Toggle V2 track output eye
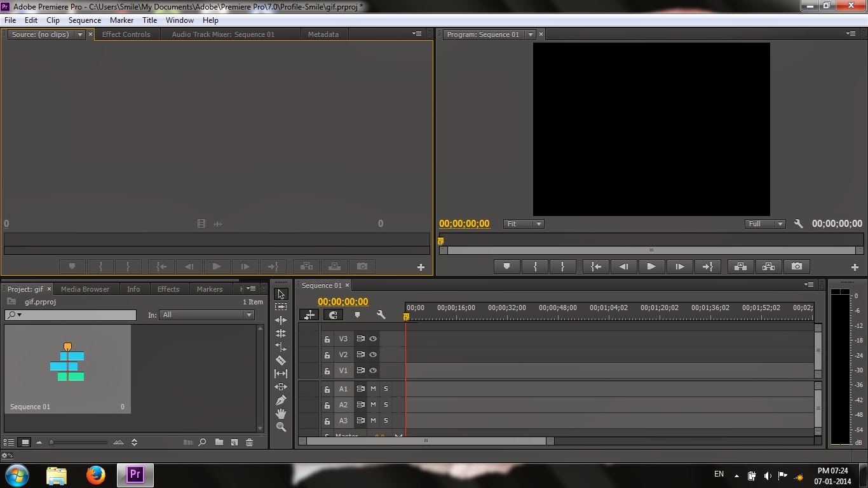The image size is (868, 488). (373, 355)
